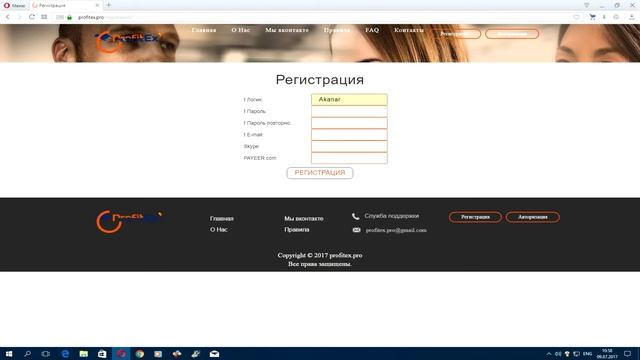
Task: Open a new browser tab
Action: point(109,5)
